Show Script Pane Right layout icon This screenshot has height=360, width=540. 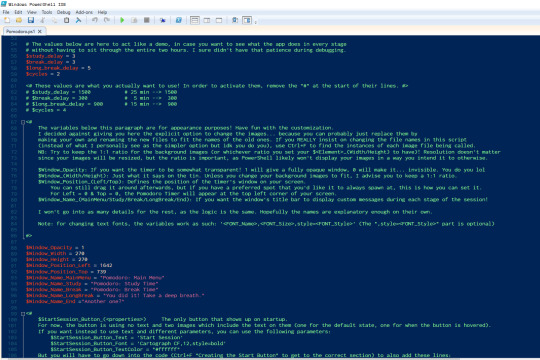(207, 20)
